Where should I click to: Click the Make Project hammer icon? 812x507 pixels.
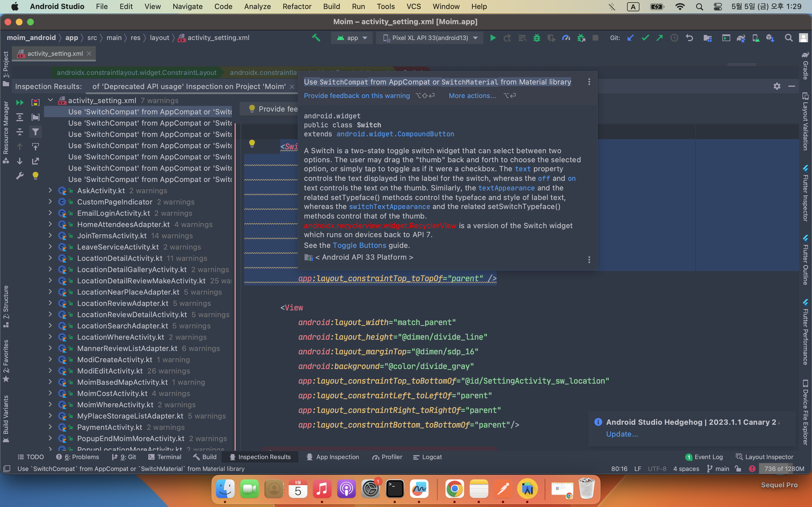click(316, 38)
